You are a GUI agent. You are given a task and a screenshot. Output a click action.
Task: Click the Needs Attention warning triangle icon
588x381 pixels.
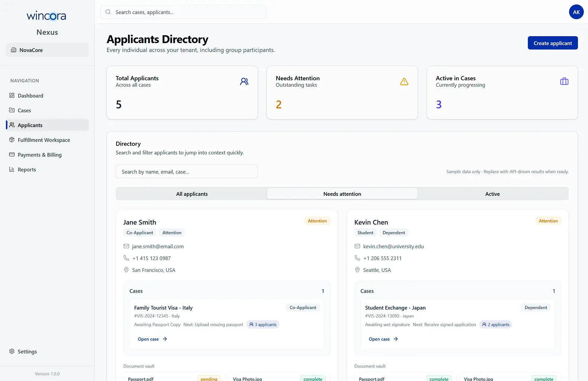[x=404, y=82]
